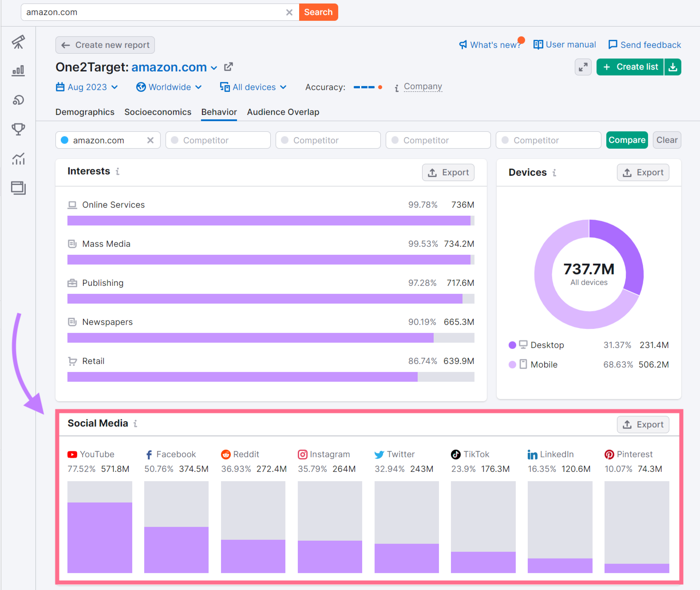700x590 pixels.
Task: Switch to the Demographics tab
Action: tap(85, 112)
